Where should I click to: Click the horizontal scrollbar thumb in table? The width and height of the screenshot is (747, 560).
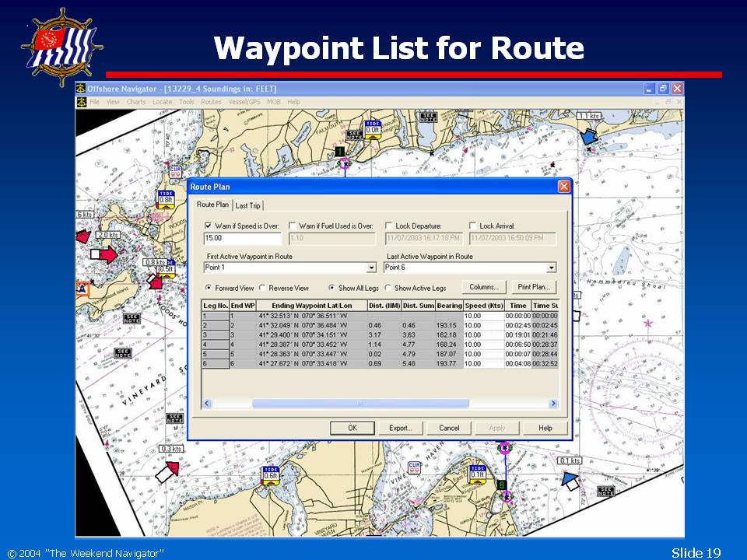pyautogui.click(x=360, y=404)
